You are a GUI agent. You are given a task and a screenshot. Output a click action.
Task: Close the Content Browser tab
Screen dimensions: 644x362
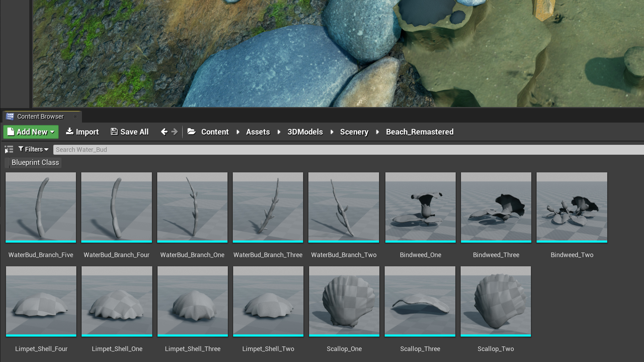[75, 117]
